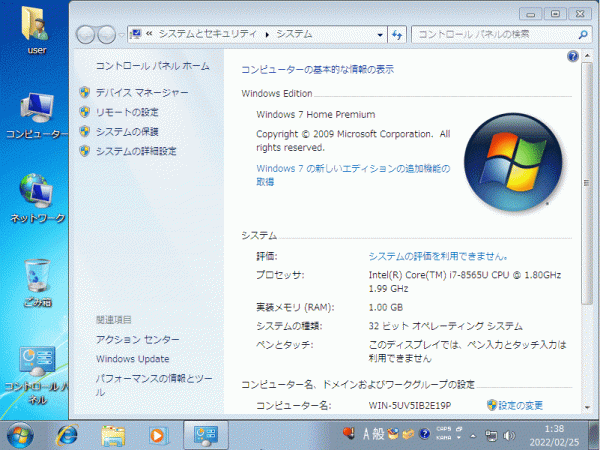The width and height of the screenshot is (600, 450).
Task: Click the network status tray icon
Action: [x=491, y=436]
